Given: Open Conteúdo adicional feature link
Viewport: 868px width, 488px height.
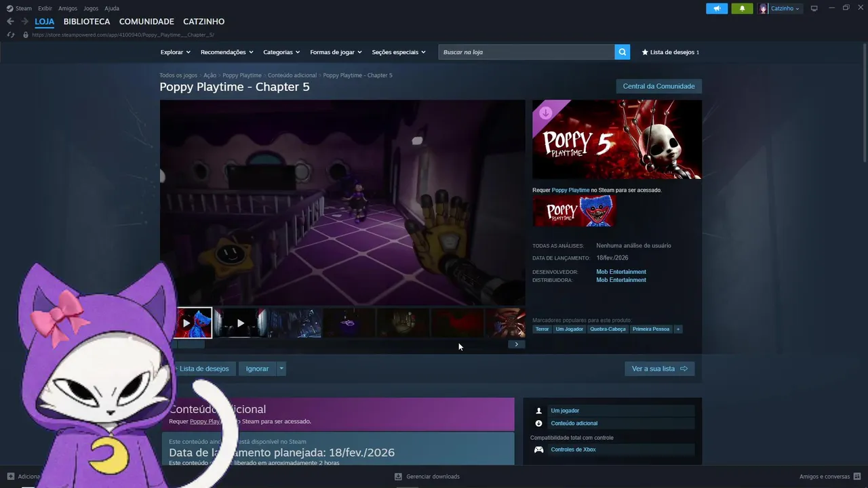Looking at the screenshot, I should [574, 424].
